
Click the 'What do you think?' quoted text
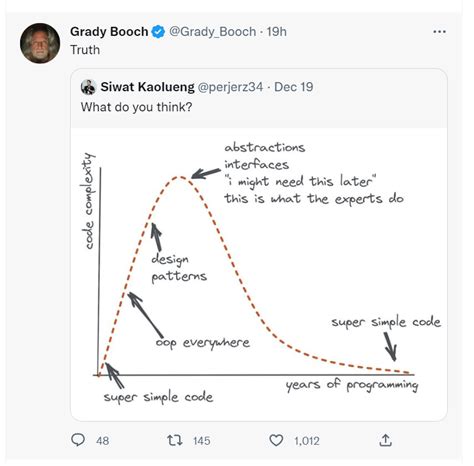pos(136,107)
